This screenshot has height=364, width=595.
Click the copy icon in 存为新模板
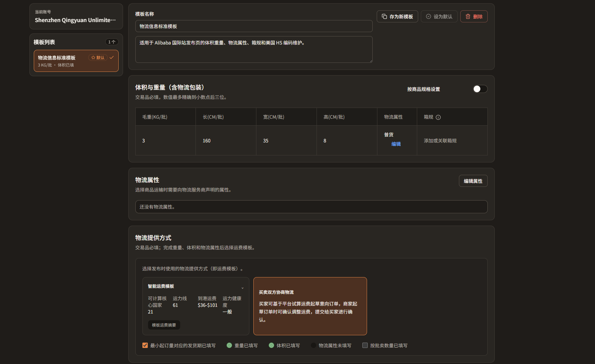click(x=384, y=16)
